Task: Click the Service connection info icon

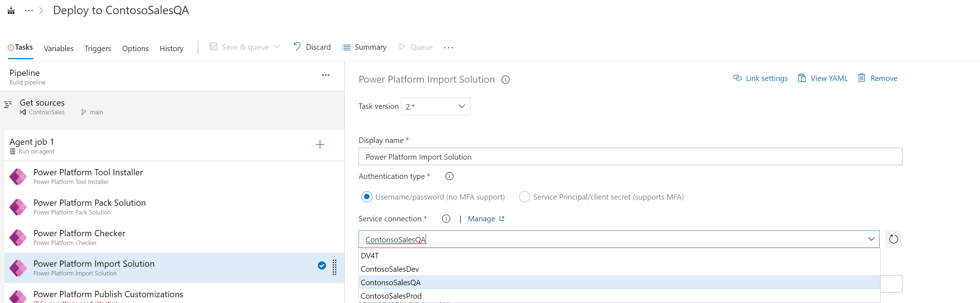Action: click(446, 219)
